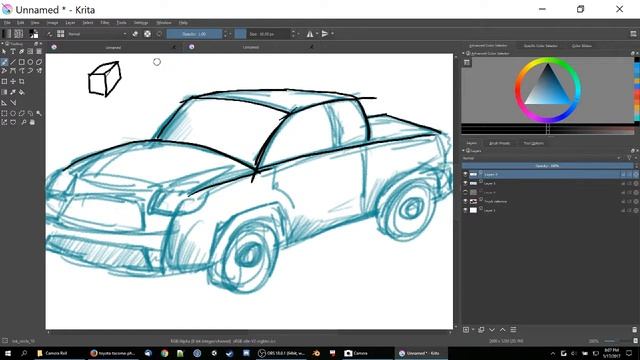Hide Layer 5 using its eye icon

pos(465,183)
